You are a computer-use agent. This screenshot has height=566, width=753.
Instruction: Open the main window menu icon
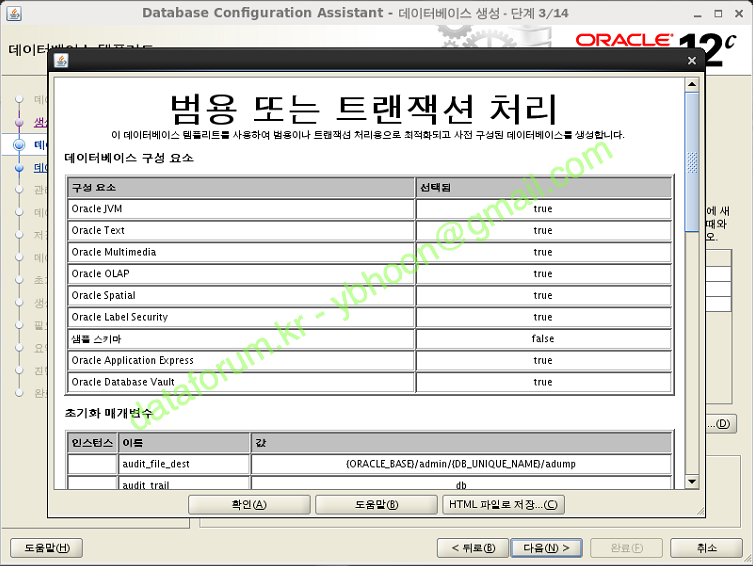click(13, 12)
